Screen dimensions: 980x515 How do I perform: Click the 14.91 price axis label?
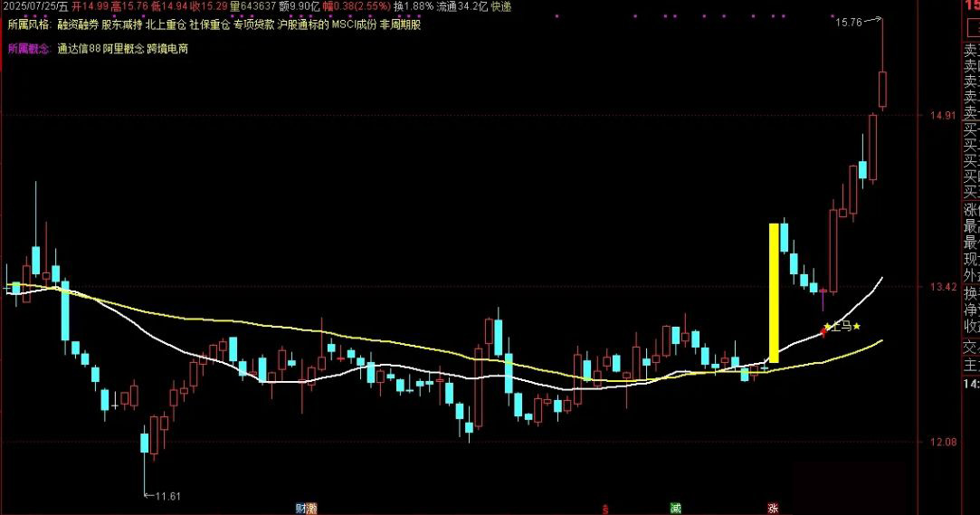tap(943, 116)
